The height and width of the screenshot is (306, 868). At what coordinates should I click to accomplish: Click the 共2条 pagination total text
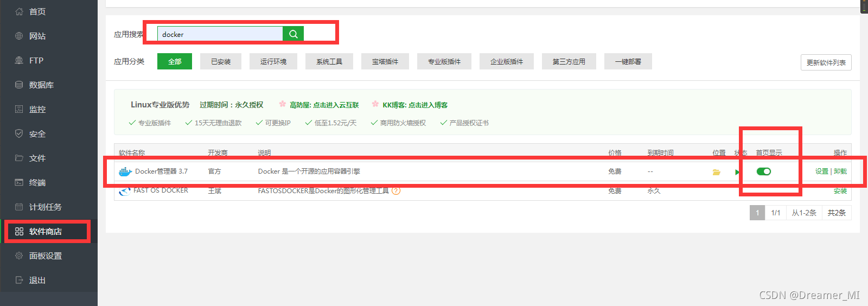click(x=837, y=213)
